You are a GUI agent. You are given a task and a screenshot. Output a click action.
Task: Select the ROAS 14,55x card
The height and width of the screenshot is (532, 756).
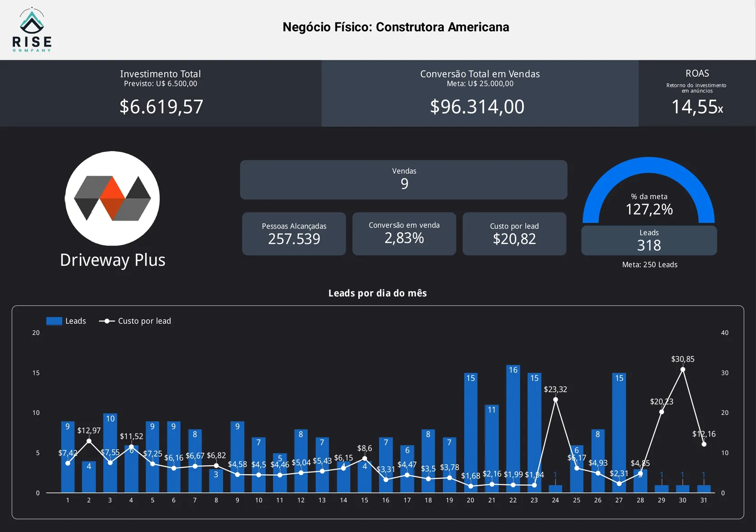697,94
